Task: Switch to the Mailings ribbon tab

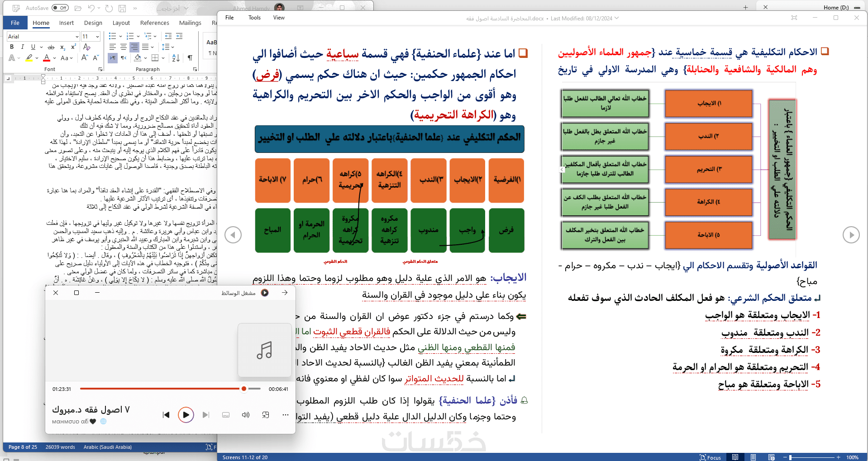Action: pyautogui.click(x=190, y=23)
